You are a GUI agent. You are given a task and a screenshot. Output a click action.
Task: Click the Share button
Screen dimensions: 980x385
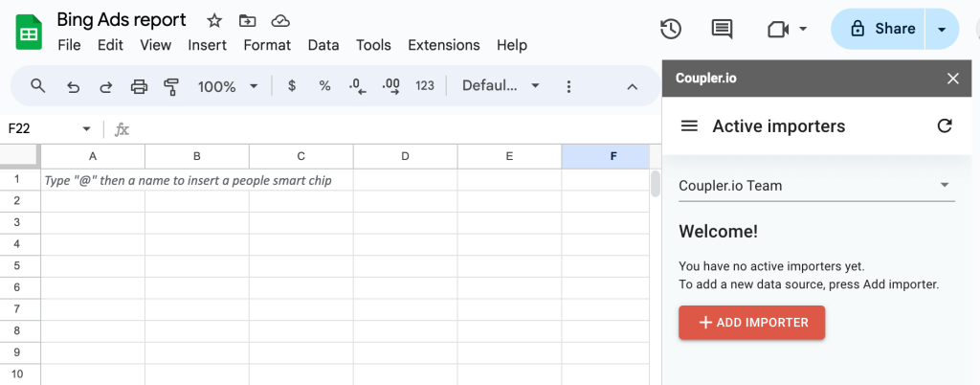click(x=879, y=29)
